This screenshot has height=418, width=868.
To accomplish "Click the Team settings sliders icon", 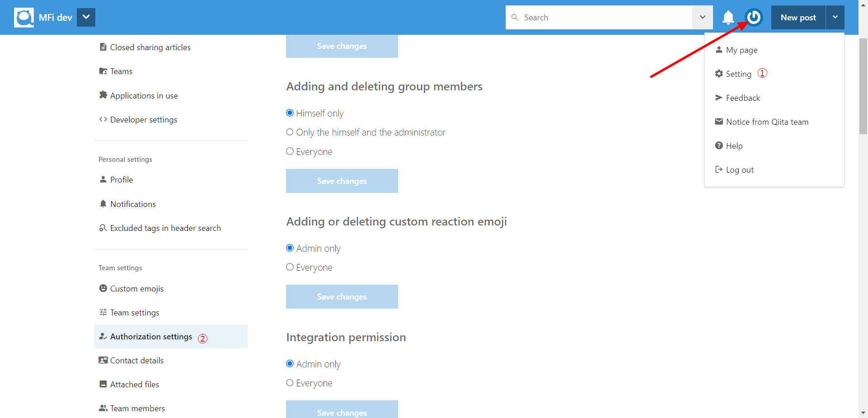I will click(x=103, y=312).
